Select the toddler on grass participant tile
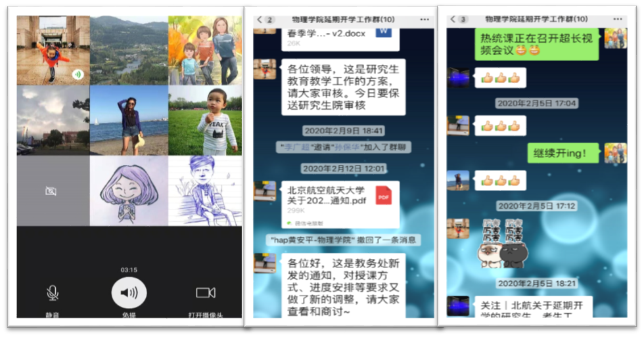Viewport: 644px width, 337px height. pos(205,120)
